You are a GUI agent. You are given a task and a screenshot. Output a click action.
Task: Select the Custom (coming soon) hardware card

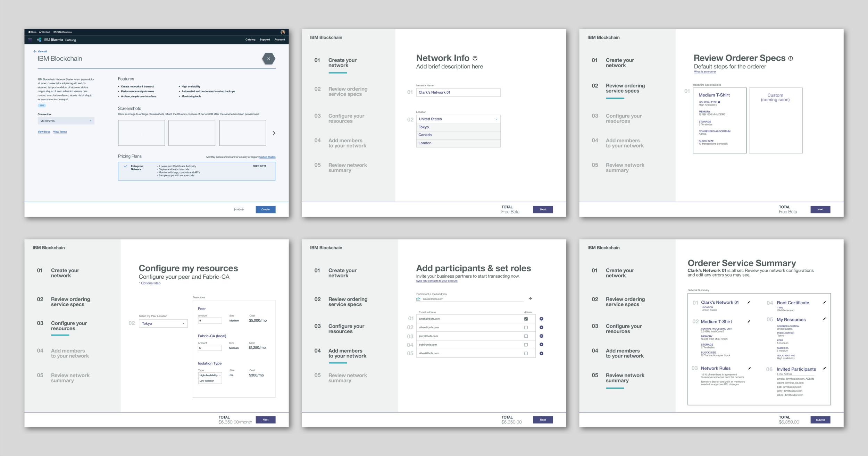click(776, 120)
